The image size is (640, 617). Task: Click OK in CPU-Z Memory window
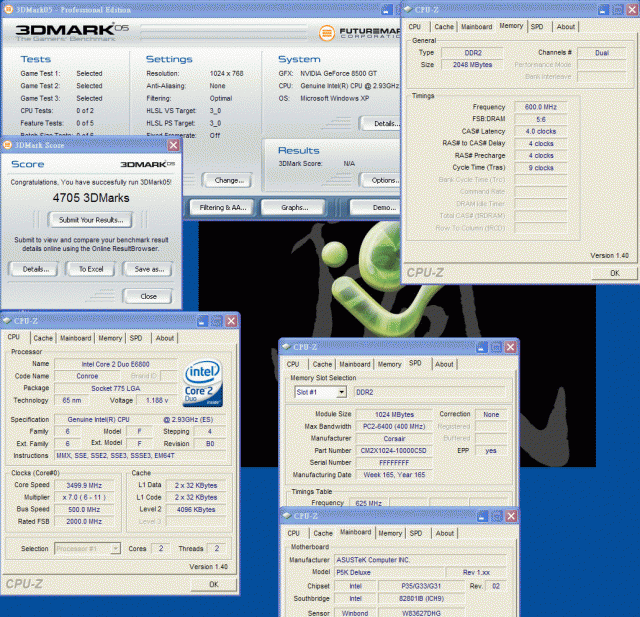[614, 273]
